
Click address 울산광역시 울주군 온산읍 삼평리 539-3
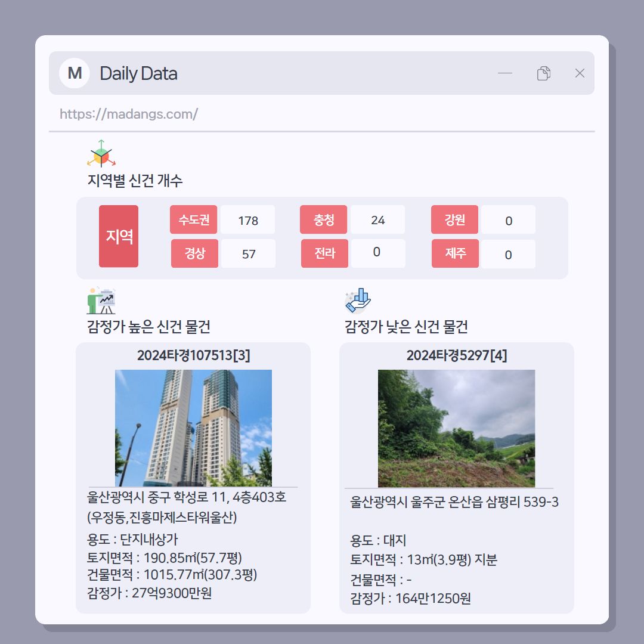[454, 502]
